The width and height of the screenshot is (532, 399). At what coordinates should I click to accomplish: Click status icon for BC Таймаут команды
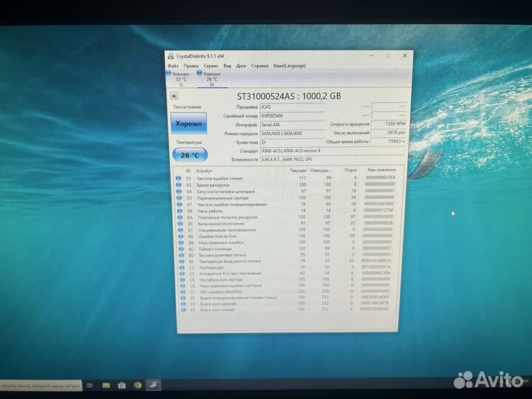coord(182,249)
